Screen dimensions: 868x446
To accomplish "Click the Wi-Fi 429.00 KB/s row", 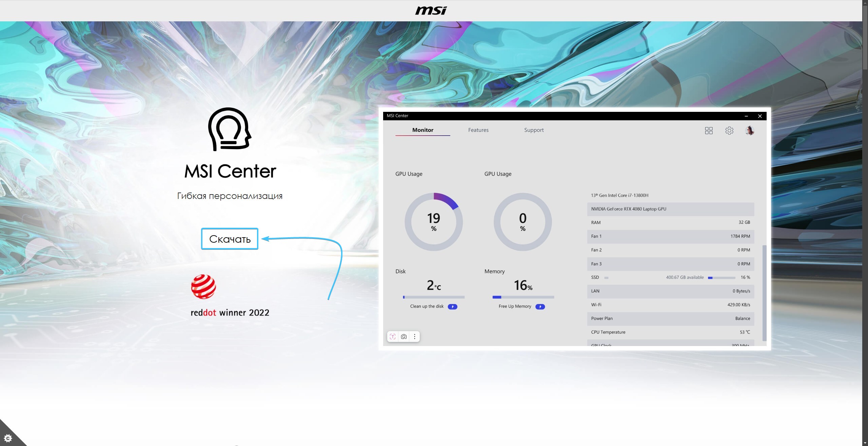I will point(670,305).
